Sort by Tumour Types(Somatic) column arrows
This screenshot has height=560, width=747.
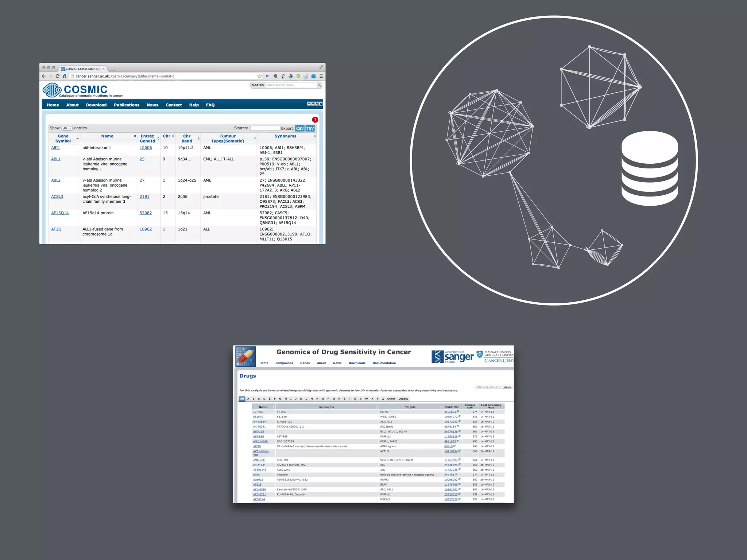(255, 139)
